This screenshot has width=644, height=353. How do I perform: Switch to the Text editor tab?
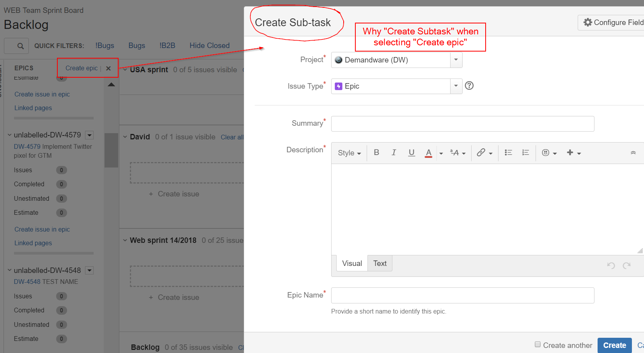click(x=380, y=264)
